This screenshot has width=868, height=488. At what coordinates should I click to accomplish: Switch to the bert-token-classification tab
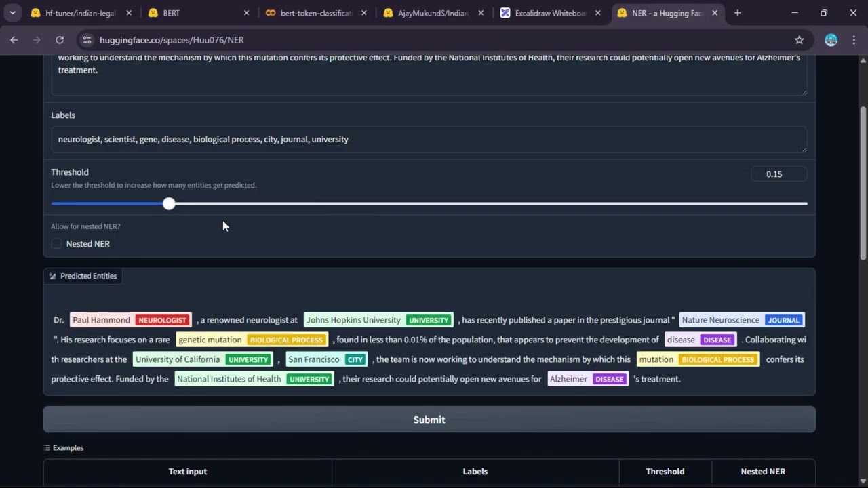317,13
